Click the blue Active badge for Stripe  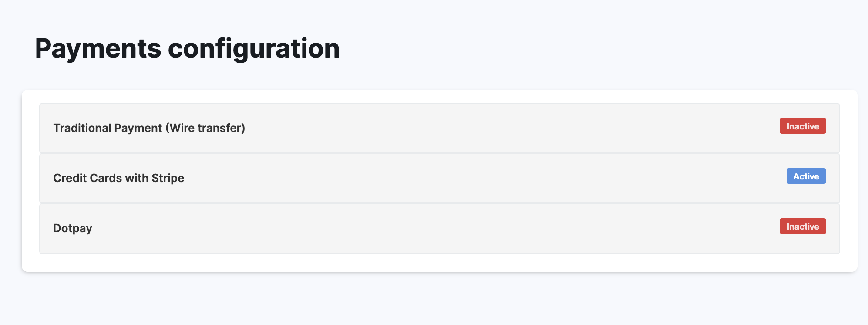click(x=806, y=176)
